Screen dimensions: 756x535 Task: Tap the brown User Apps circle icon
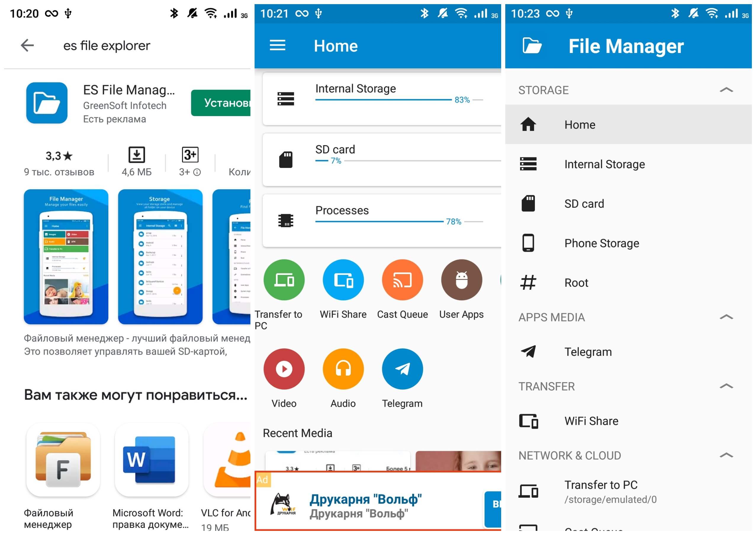point(462,280)
